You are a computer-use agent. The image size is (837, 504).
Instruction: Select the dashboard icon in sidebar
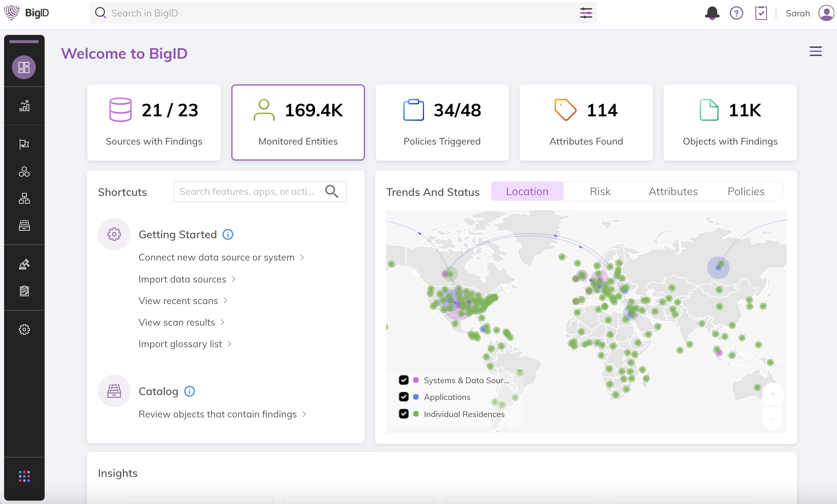click(x=24, y=67)
